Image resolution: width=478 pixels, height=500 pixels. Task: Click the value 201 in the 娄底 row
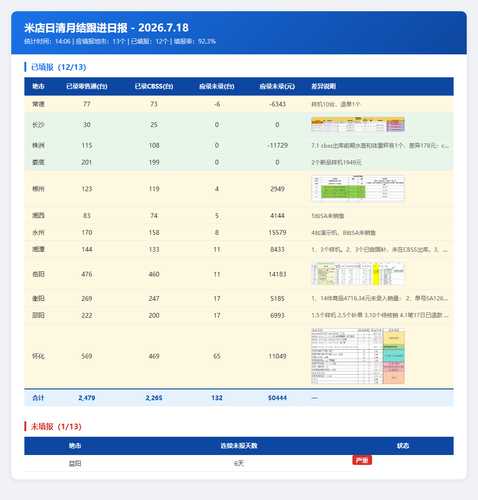pos(87,162)
